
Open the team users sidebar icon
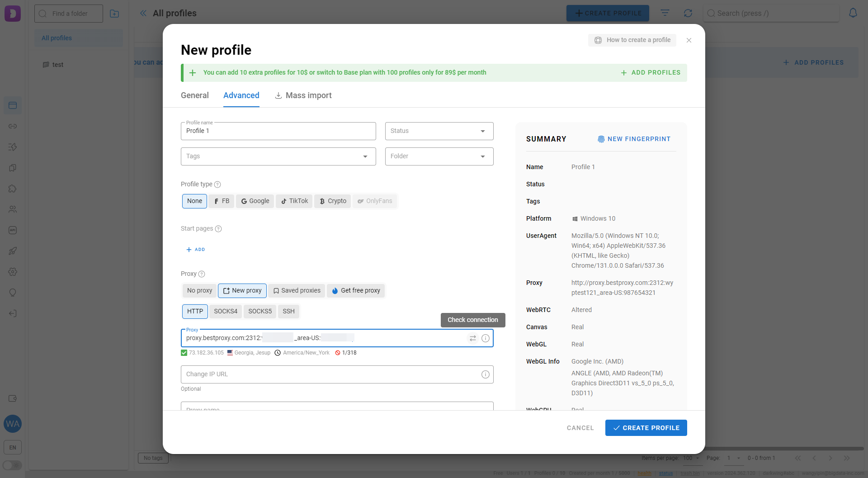pyautogui.click(x=13, y=209)
